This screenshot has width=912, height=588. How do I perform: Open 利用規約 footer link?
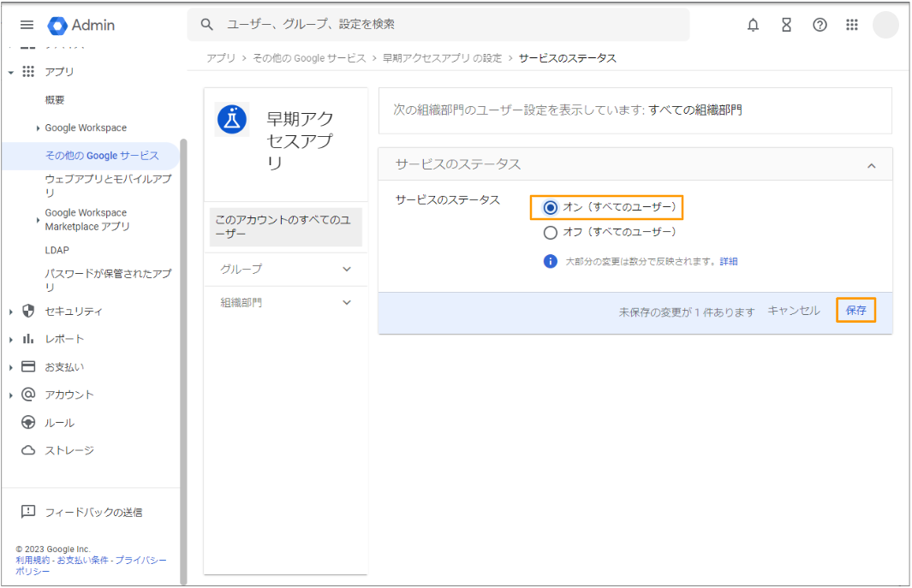pos(33,560)
